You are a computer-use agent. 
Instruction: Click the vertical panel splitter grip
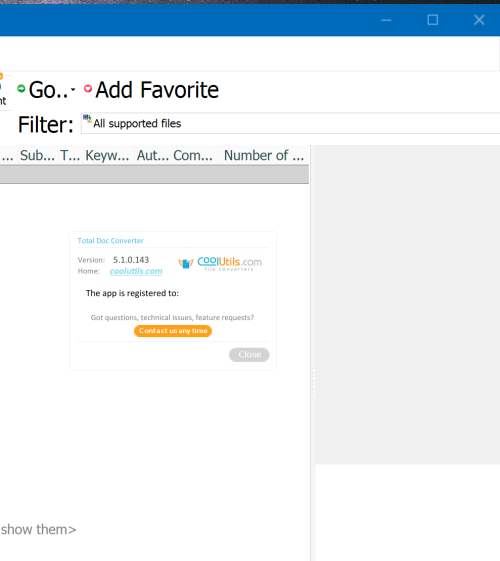(x=313, y=382)
